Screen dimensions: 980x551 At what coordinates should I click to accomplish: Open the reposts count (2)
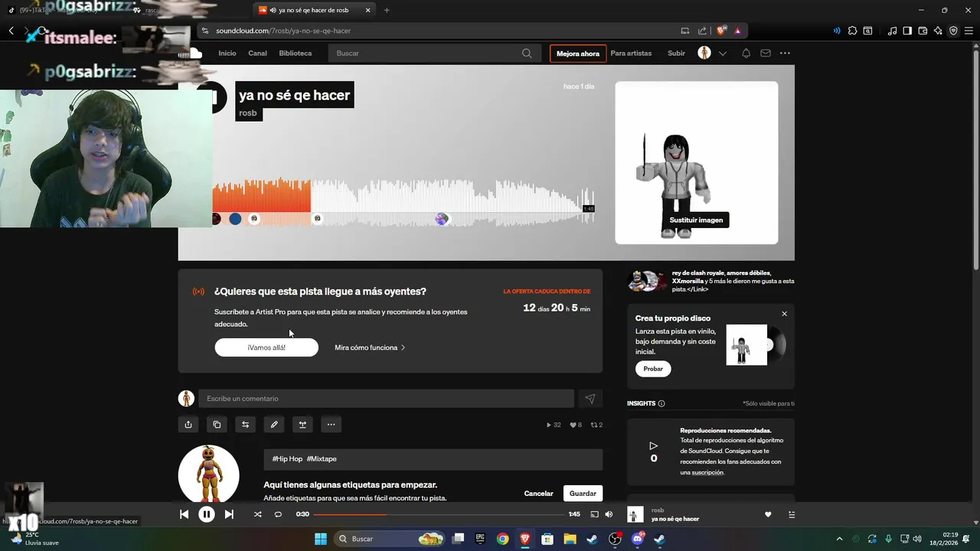596,425
